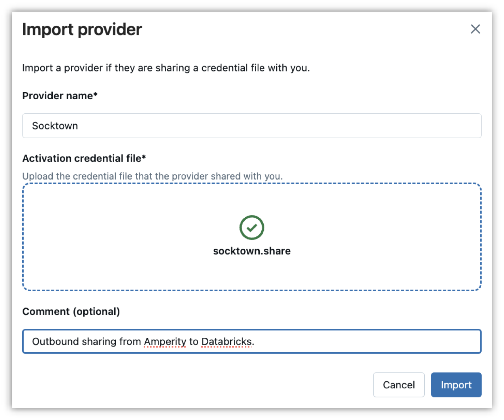Focus the Comment optional text field
Image resolution: width=504 pixels, height=420 pixels.
[252, 341]
